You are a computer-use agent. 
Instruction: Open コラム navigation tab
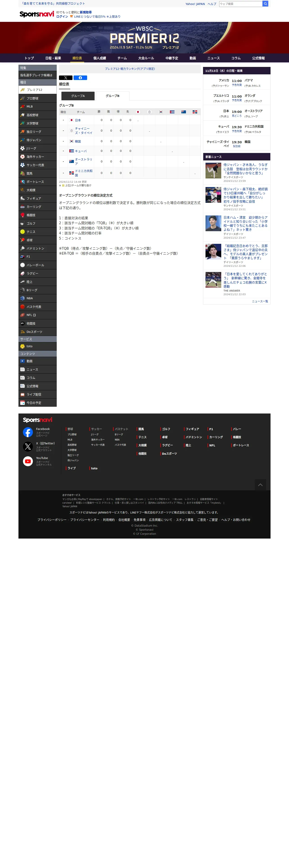pyautogui.click(x=236, y=58)
